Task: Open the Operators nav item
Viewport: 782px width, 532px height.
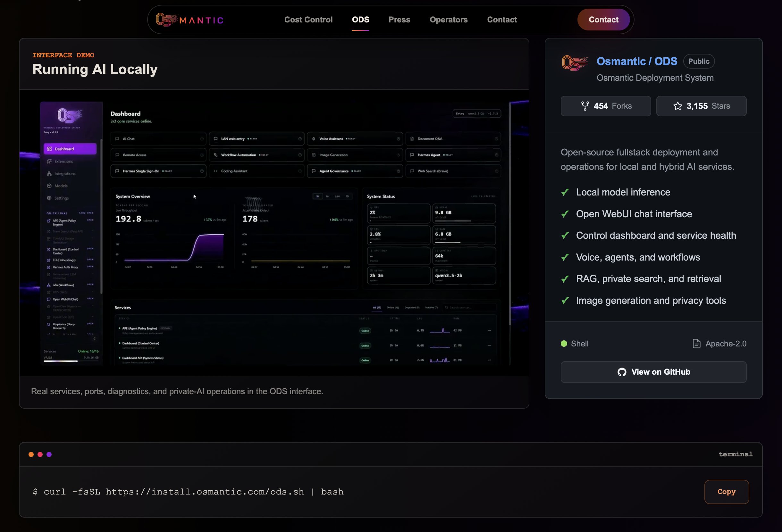Action: 449,20
